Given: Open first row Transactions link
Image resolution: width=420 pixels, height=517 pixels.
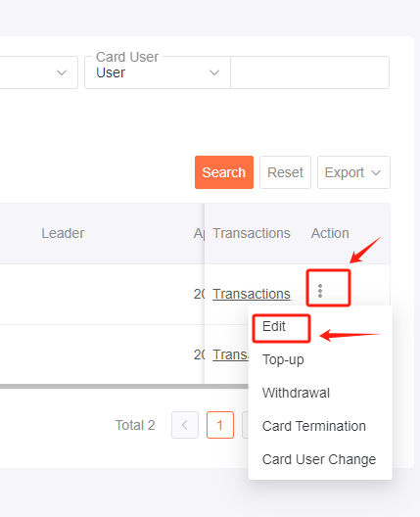Looking at the screenshot, I should click(x=252, y=294).
